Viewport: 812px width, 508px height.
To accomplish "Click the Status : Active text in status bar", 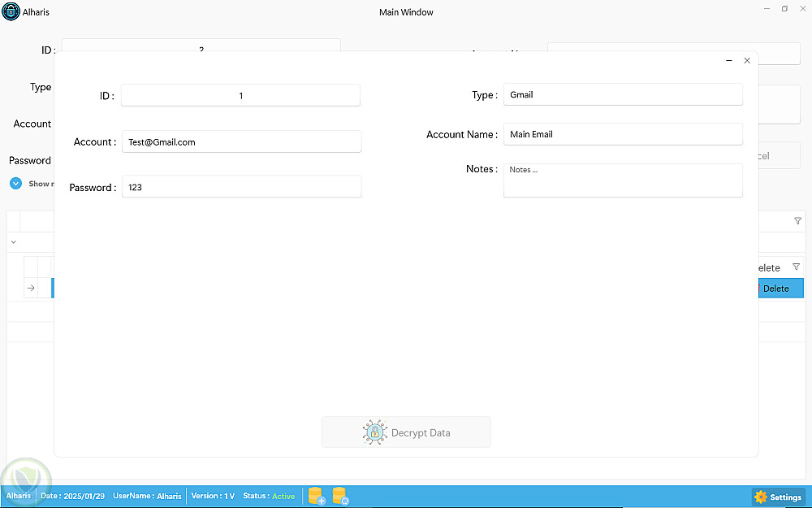I will tap(269, 496).
